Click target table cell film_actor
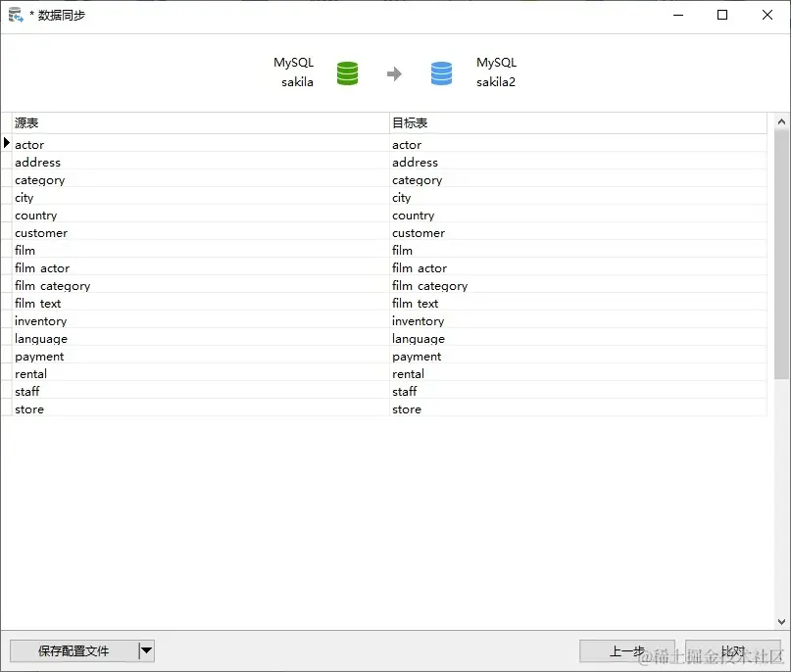The height and width of the screenshot is (672, 791). 578,266
